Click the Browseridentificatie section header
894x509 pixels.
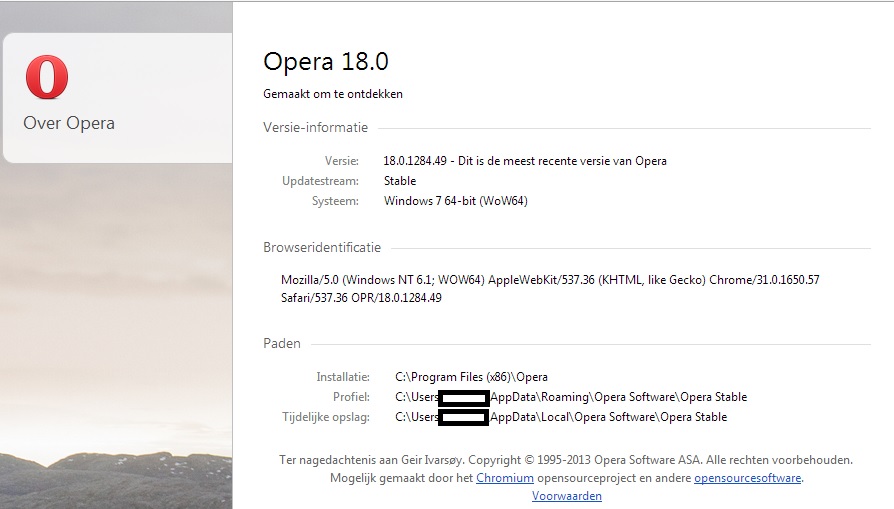(322, 248)
